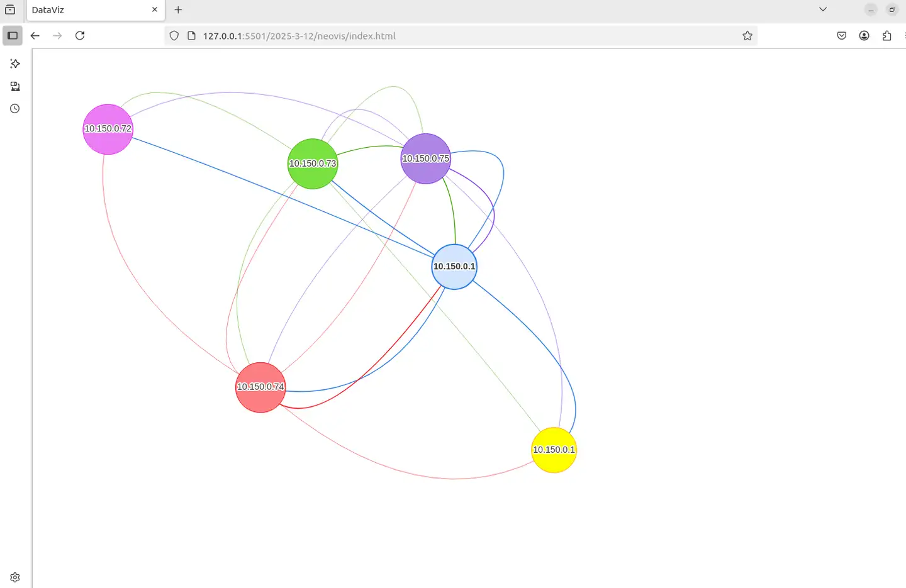Click the tracking protection shield icon
The width and height of the screenshot is (906, 588).
(x=174, y=36)
